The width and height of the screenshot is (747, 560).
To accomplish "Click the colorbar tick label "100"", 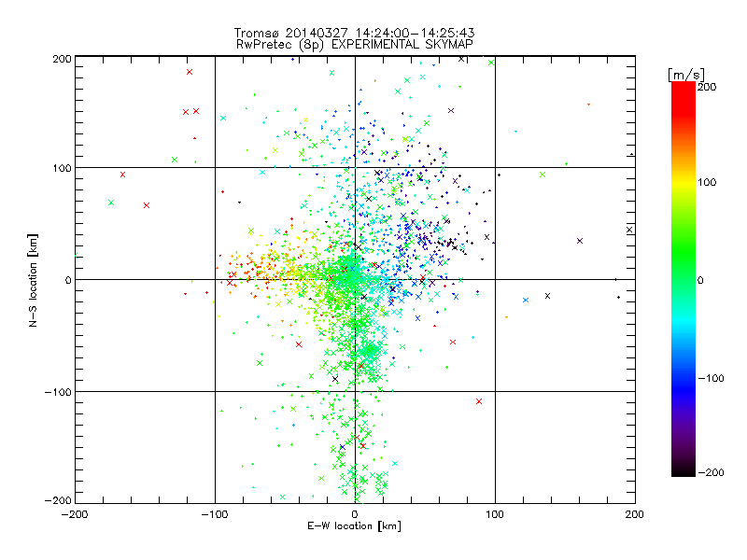I will pos(707,182).
